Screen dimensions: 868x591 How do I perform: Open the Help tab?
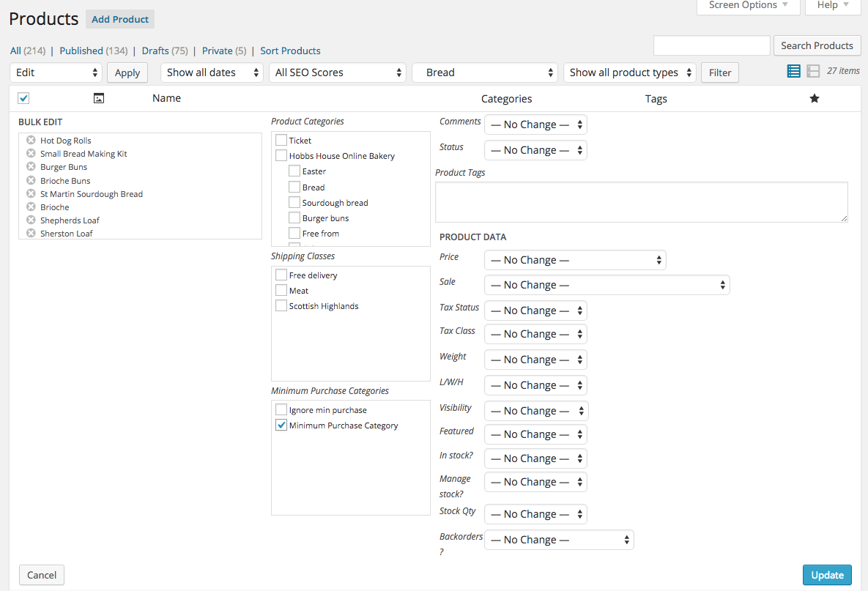pyautogui.click(x=833, y=6)
